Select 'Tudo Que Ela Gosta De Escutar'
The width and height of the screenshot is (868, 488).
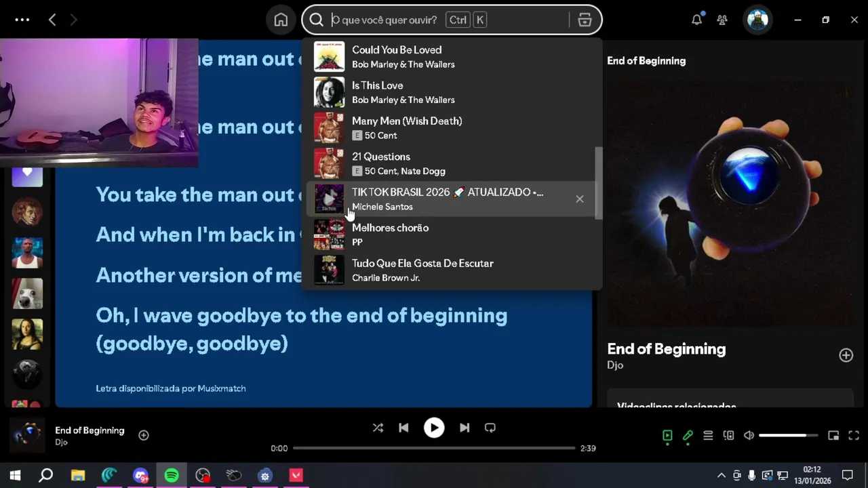click(451, 270)
